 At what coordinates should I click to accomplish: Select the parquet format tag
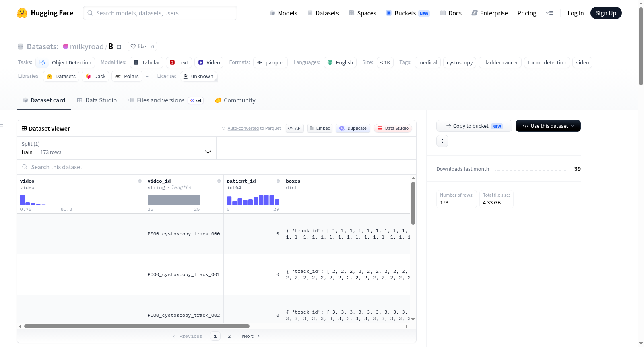coord(270,62)
